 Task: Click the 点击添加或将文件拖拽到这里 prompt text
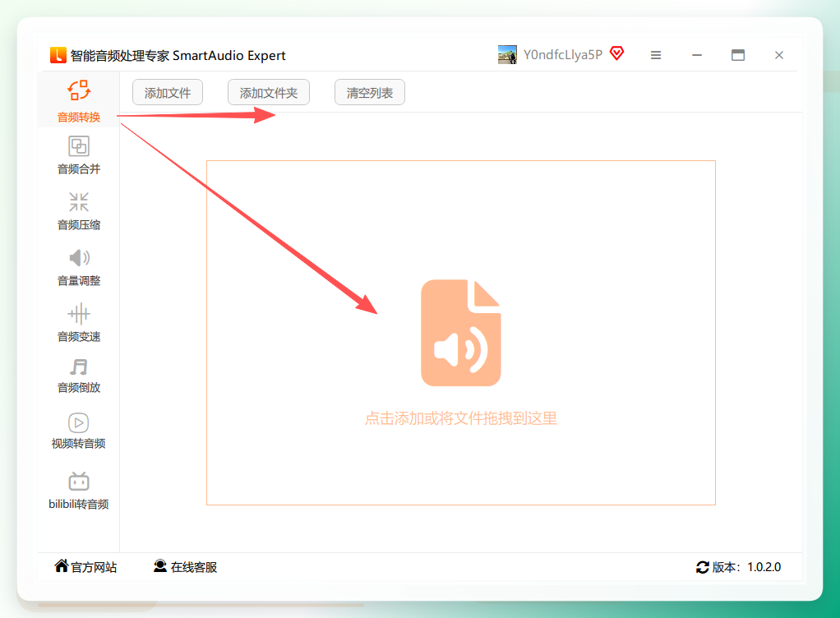click(x=461, y=418)
